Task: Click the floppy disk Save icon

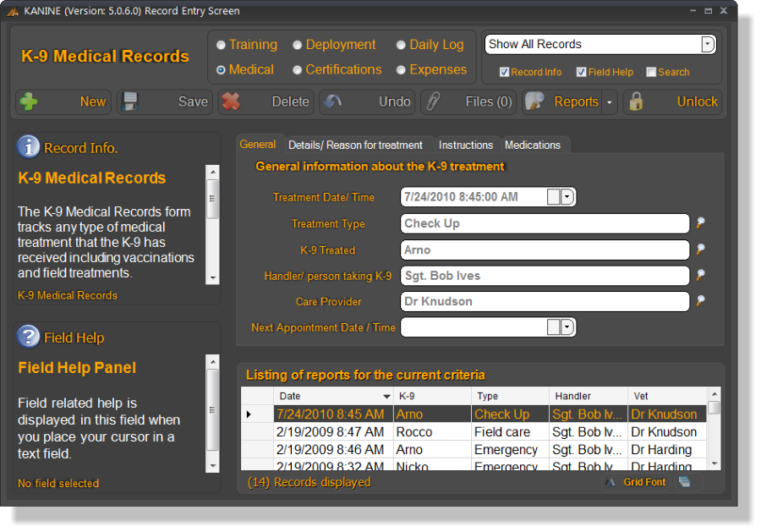Action: coord(130,101)
